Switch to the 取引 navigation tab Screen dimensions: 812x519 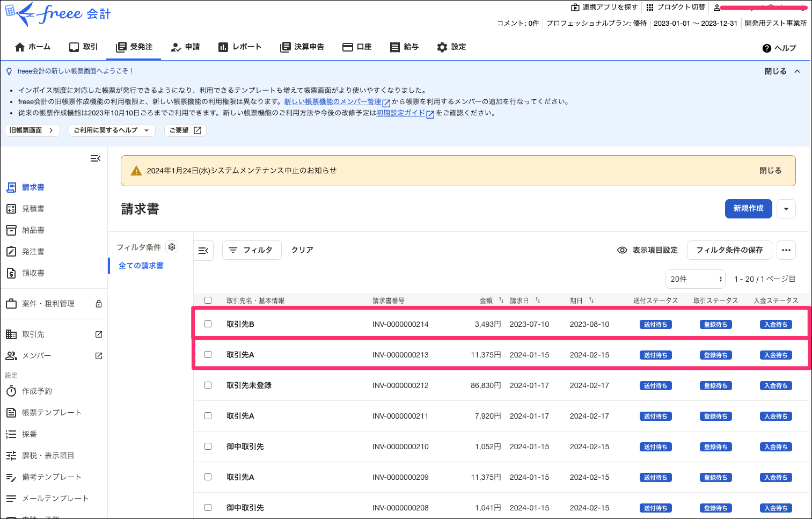coord(83,47)
